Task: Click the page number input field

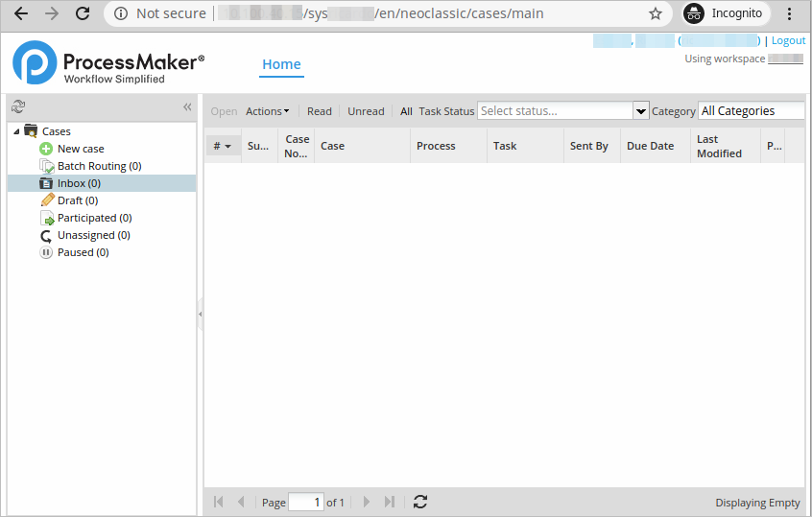Action: click(x=306, y=502)
